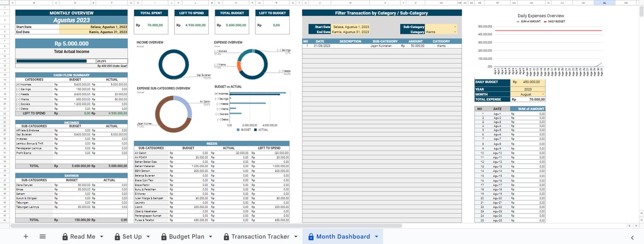Select column AL header

click(604, 3)
